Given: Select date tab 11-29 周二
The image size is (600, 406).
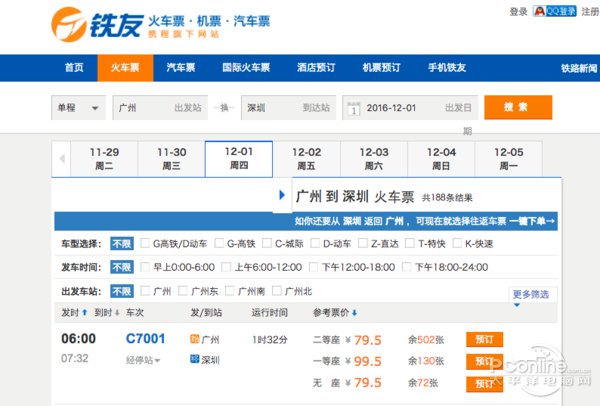Looking at the screenshot, I should click(104, 159).
